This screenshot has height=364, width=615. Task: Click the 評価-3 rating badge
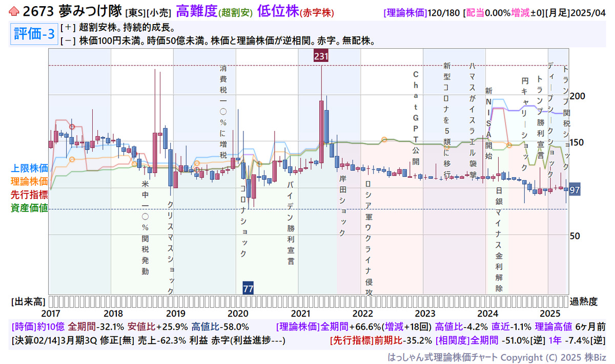[34, 34]
